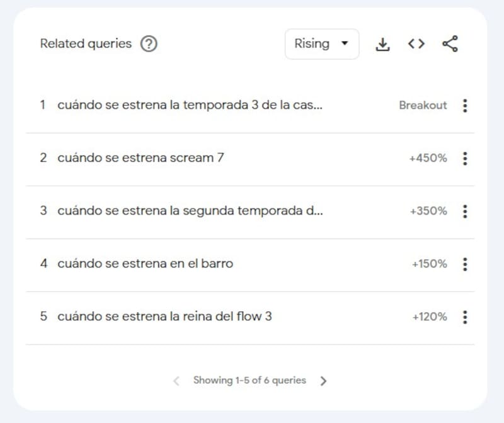Click the query cuándo se estrena en el barro

pos(145,264)
